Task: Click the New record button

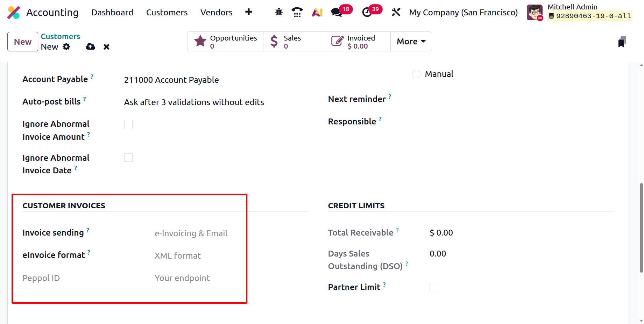Action: click(x=23, y=42)
